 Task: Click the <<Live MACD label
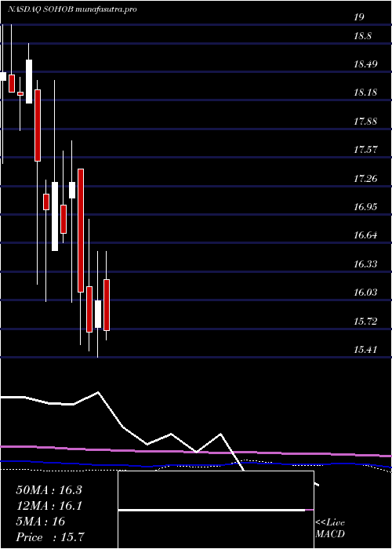(x=330, y=529)
